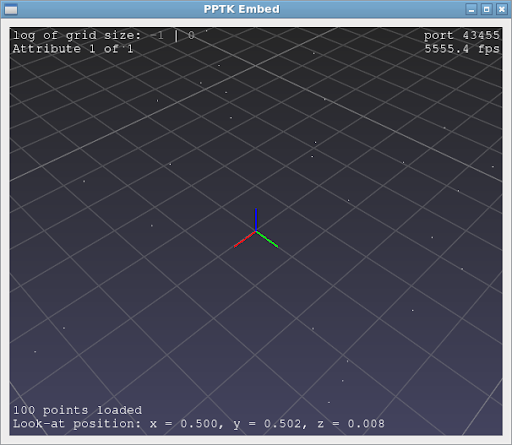Minimize the PPTK Embed window
Viewport: 512px width, 445px height.
click(x=471, y=9)
